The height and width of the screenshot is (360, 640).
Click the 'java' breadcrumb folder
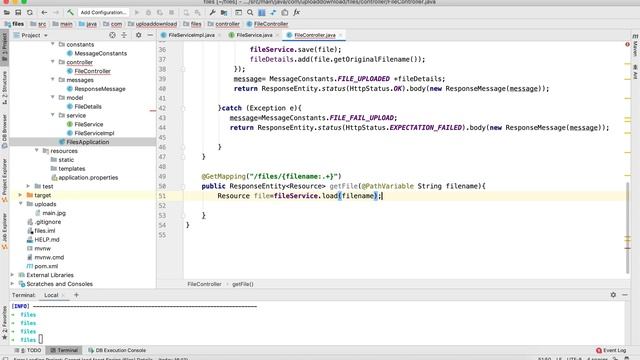[x=91, y=24]
